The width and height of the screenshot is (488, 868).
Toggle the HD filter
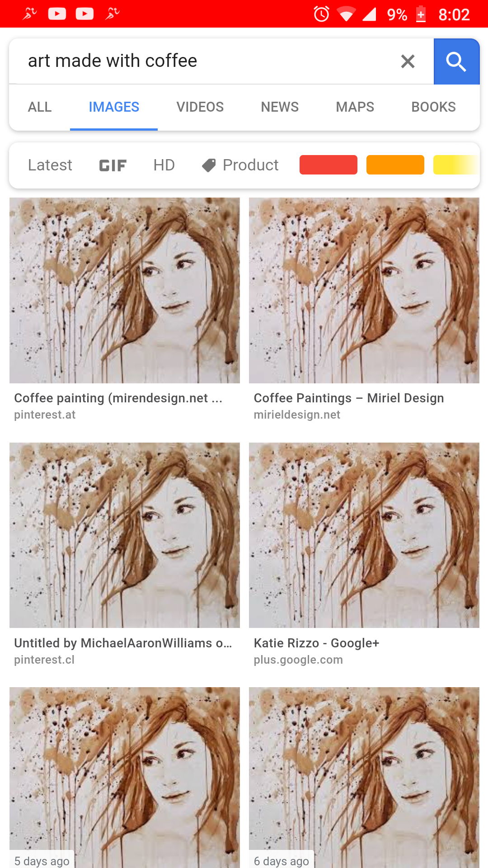pyautogui.click(x=164, y=165)
